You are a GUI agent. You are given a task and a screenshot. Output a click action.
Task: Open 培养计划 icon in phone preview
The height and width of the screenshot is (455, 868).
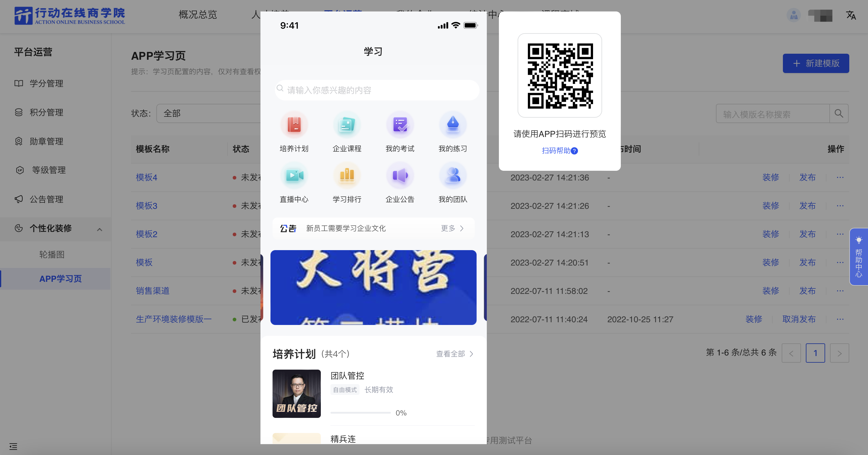click(x=294, y=125)
